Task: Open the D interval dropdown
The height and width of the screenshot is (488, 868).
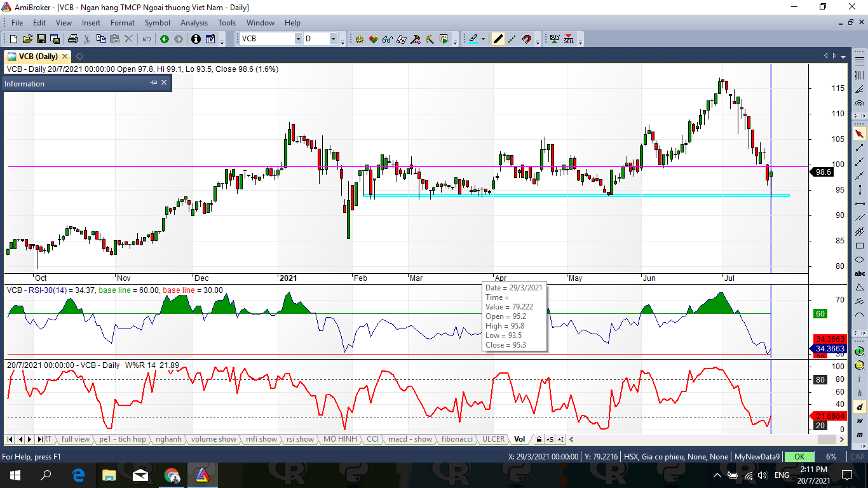Action: [333, 39]
